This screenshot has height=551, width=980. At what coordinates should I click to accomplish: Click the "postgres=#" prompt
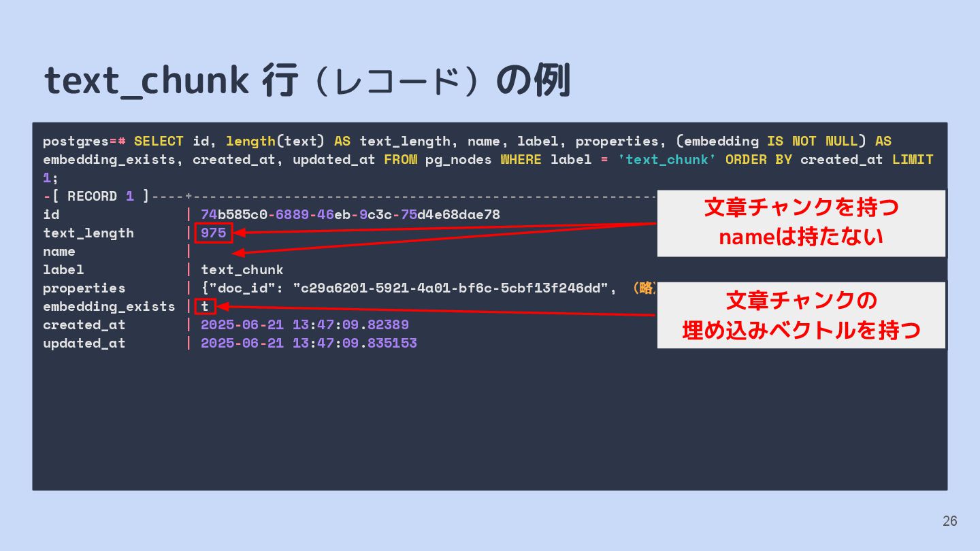pyautogui.click(x=84, y=141)
